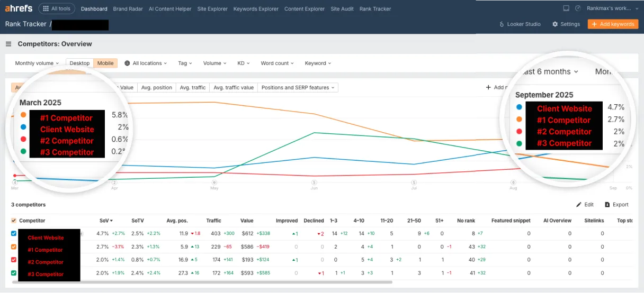Click the ahrefs logo

coord(20,8)
